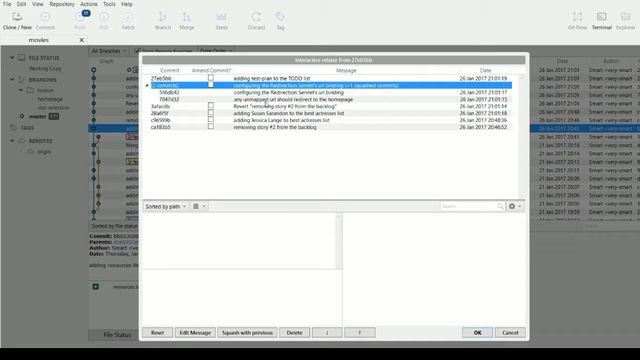The image size is (640, 360).
Task: Select the origin remote in the sidebar
Action: pyautogui.click(x=44, y=151)
